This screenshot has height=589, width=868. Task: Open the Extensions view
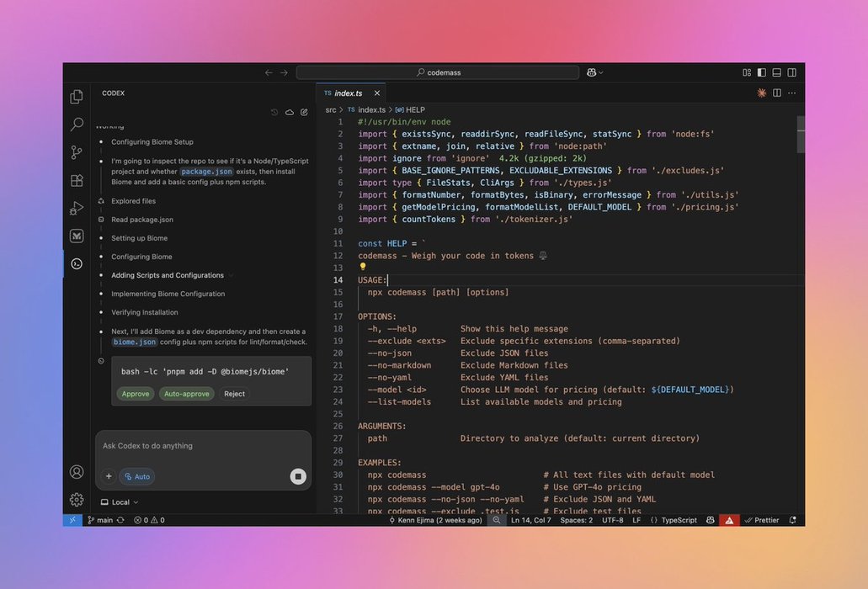(x=77, y=180)
